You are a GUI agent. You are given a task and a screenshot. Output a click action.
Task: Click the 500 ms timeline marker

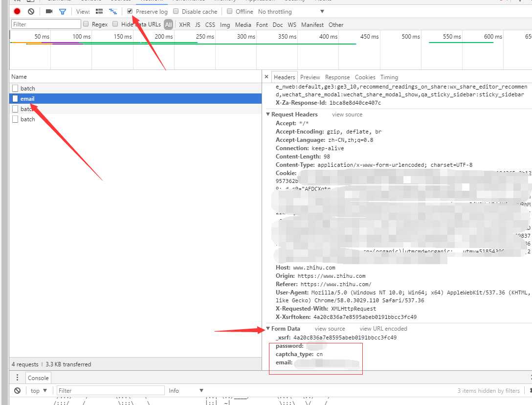point(411,36)
